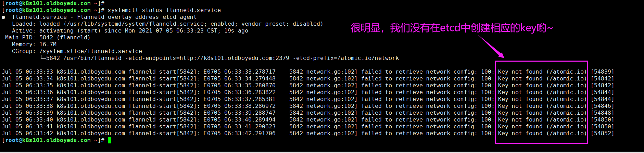Viewport: 644px width, 153px height.
Task: Click the white status dot before flanneld.service
Action: [3, 17]
